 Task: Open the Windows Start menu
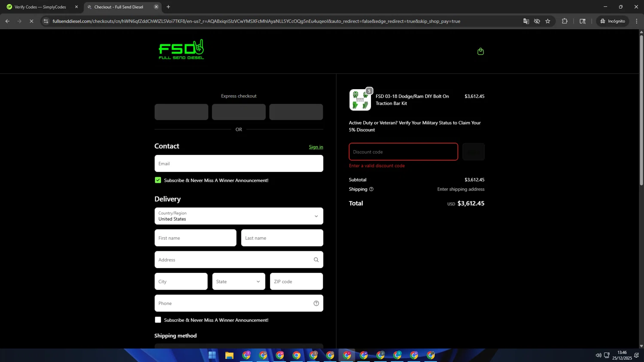coord(212,355)
